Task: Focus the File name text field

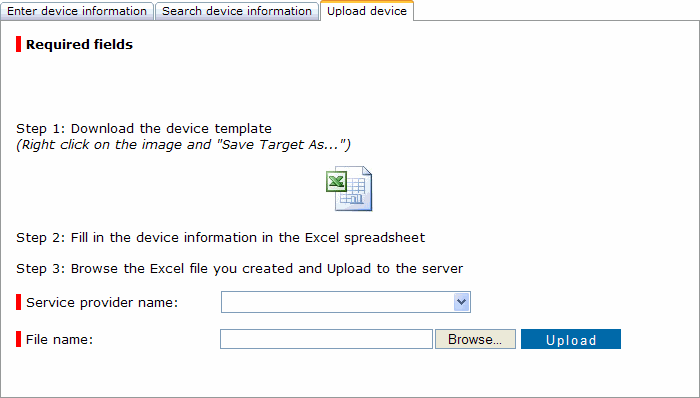Action: point(326,339)
